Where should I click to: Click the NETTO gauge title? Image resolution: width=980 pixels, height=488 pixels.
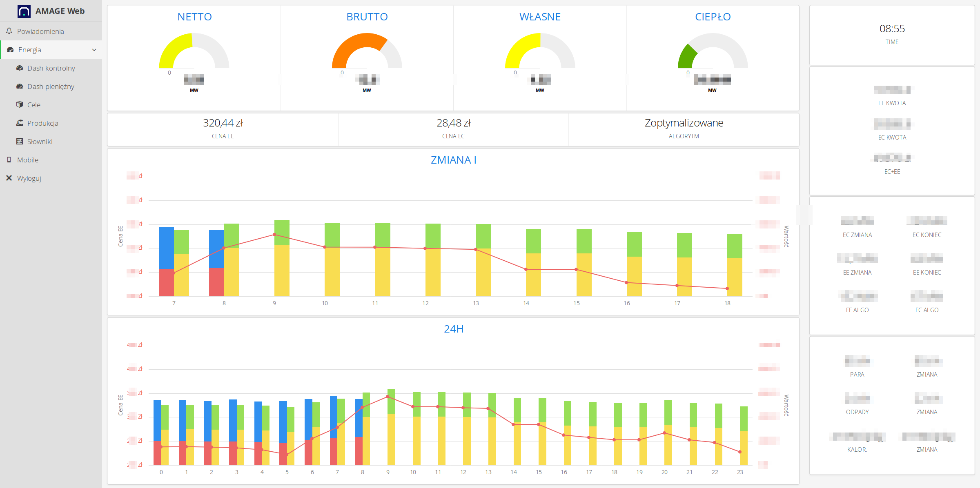point(194,17)
